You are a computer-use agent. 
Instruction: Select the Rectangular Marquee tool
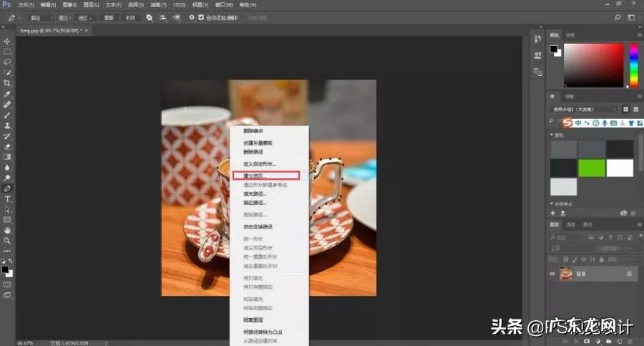click(x=7, y=52)
